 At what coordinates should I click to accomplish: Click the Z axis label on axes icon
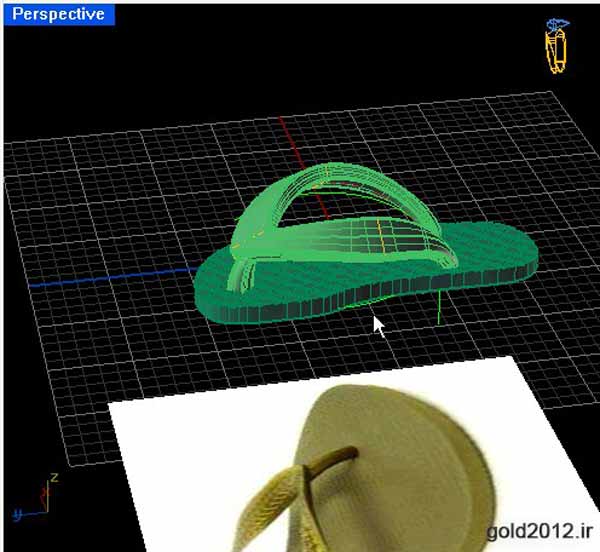52,478
